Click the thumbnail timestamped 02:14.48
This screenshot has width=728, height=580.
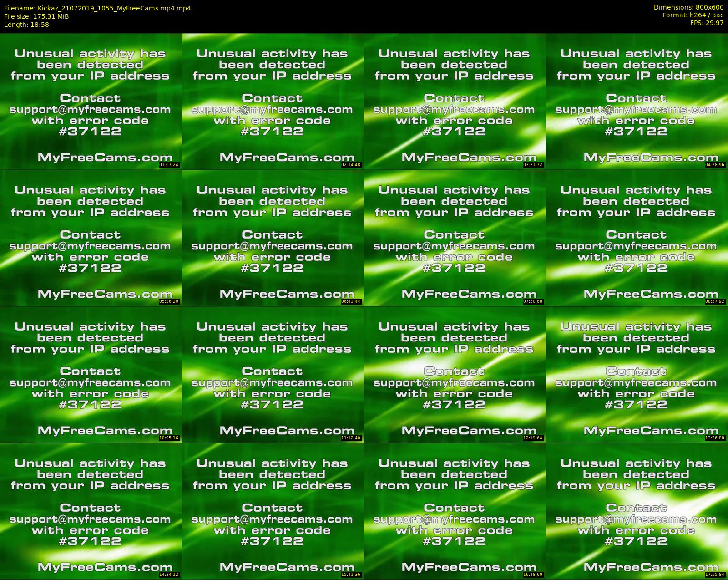[273, 101]
